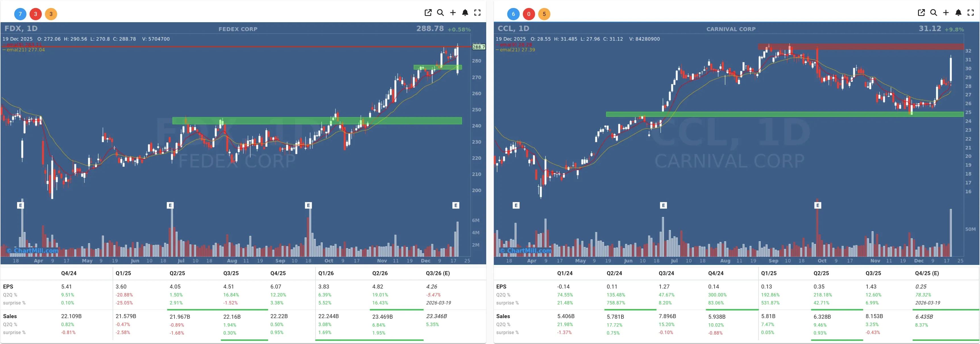Set an alert with the bell icon on FDX
The image size is (980, 344).
[465, 13]
